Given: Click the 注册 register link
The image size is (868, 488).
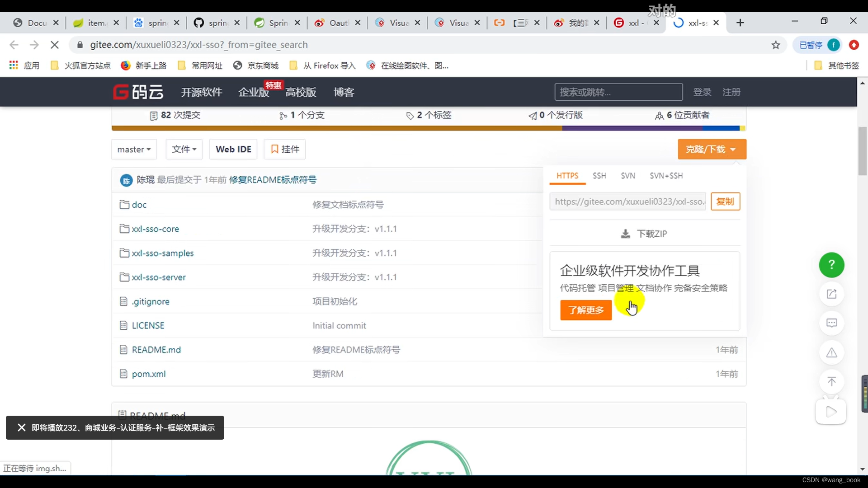Looking at the screenshot, I should [731, 92].
